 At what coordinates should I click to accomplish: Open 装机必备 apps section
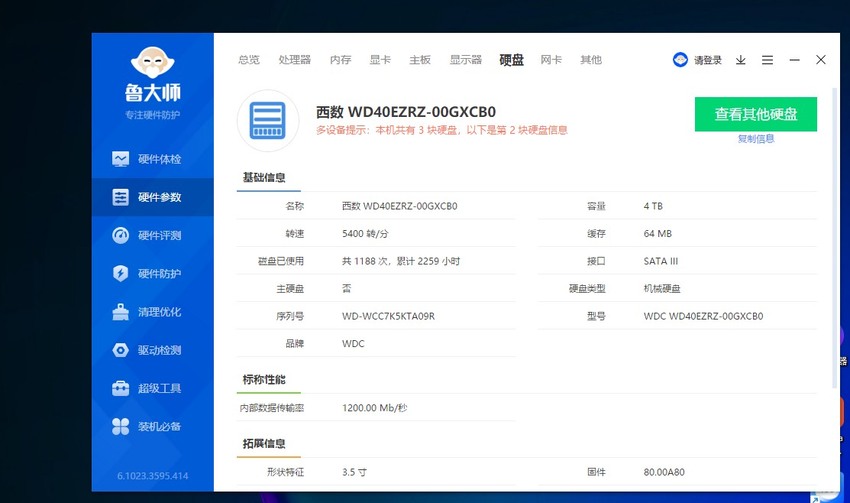[x=153, y=427]
